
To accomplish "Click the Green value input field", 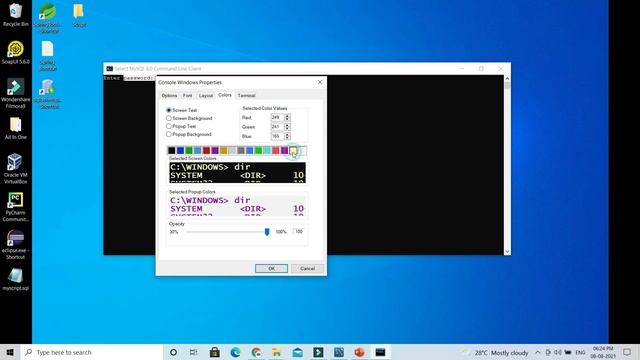I will (277, 127).
